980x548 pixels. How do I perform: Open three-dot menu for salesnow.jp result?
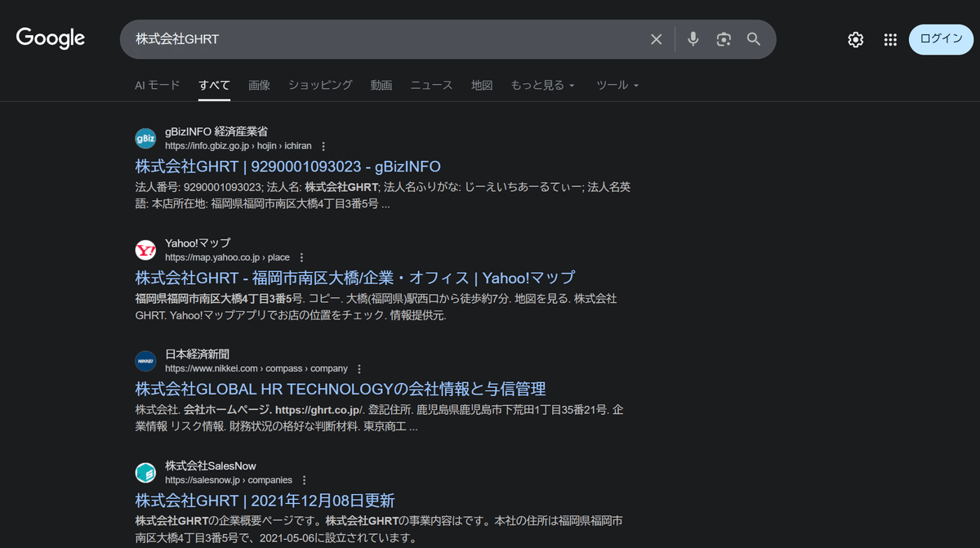304,480
